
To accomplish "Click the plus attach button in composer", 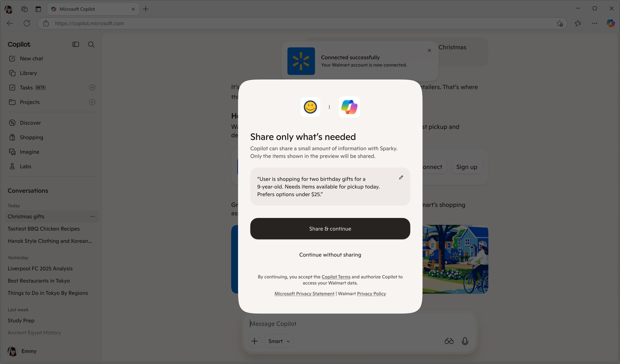I will [x=254, y=341].
